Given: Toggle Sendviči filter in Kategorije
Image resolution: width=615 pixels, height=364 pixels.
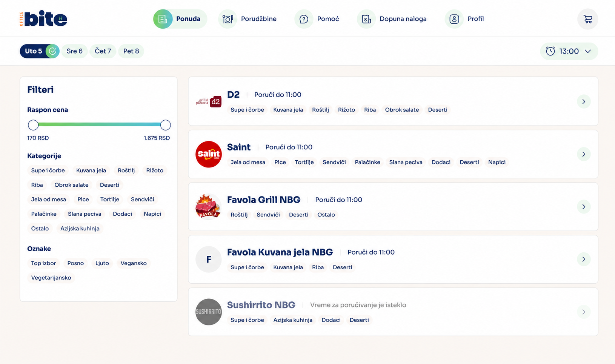Looking at the screenshot, I should [x=143, y=200].
